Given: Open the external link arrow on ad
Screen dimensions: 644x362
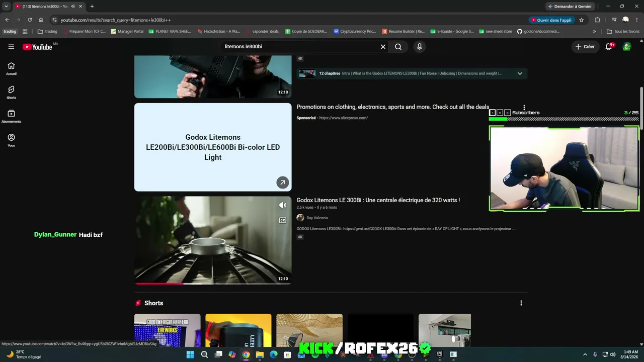Looking at the screenshot, I should [283, 183].
